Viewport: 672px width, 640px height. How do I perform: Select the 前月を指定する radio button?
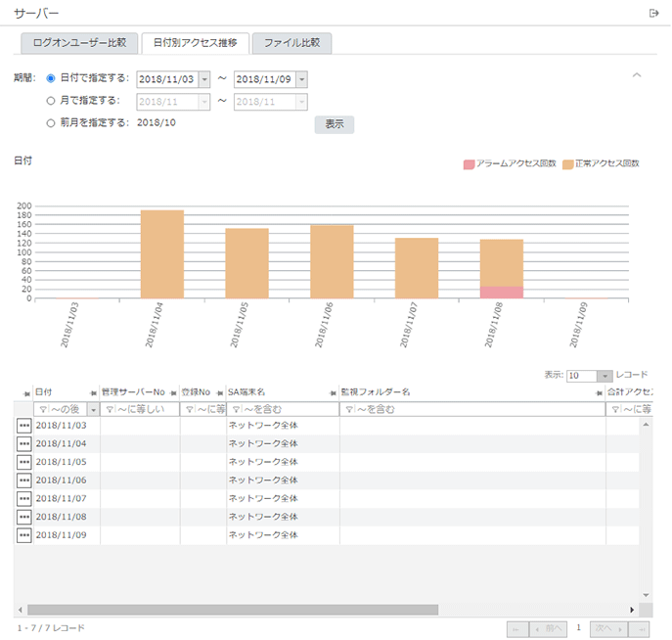coord(51,123)
